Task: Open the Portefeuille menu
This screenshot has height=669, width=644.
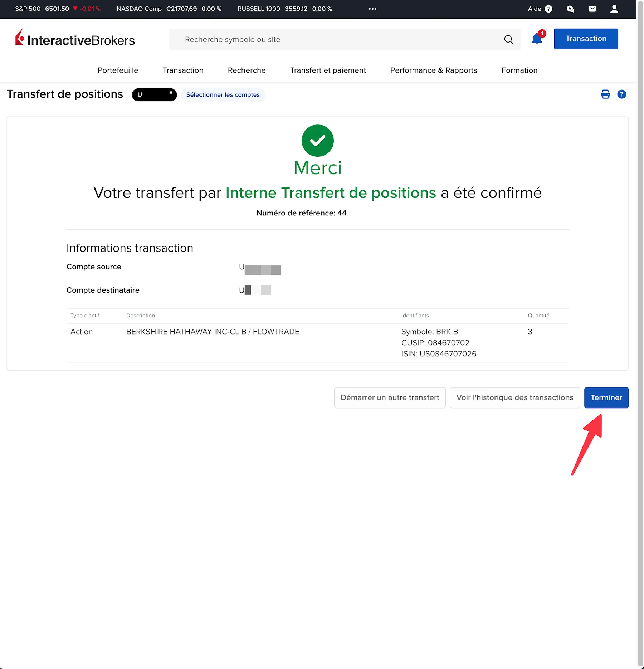Action: coord(118,70)
